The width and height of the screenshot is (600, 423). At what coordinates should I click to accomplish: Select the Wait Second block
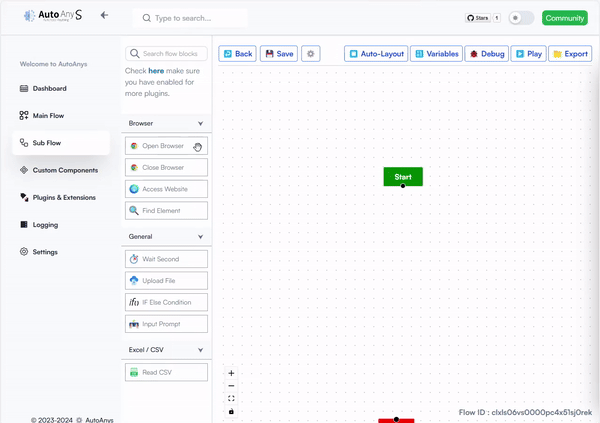point(166,259)
